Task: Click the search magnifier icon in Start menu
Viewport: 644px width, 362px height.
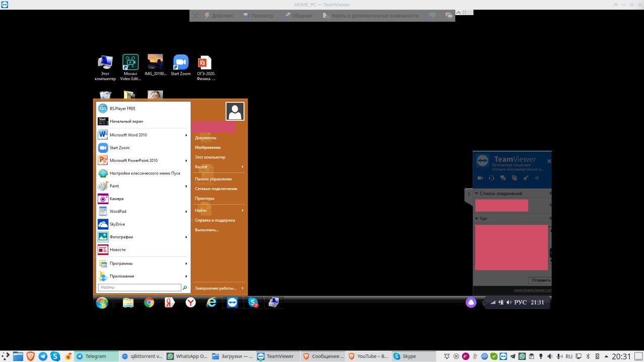Action: pyautogui.click(x=185, y=288)
